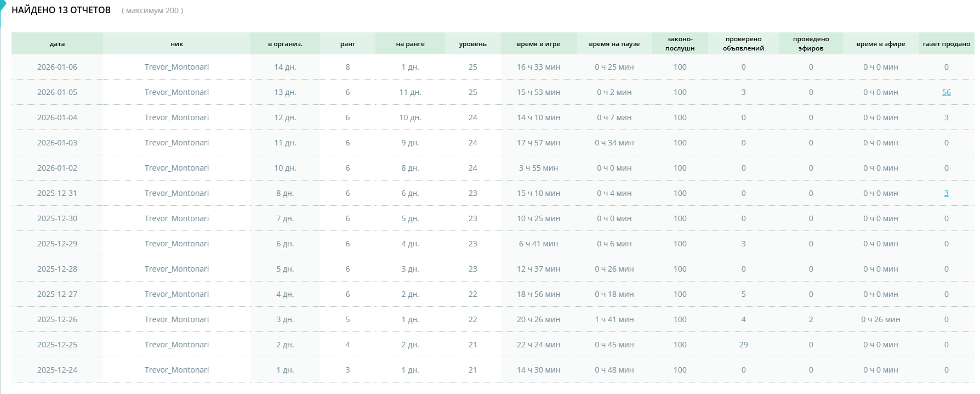Click the 'газет продано' column header
The image size is (980, 394).
[x=946, y=44]
